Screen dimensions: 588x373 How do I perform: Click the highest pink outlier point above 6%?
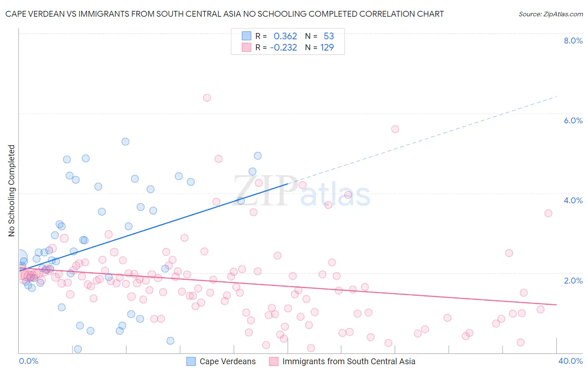pyautogui.click(x=207, y=97)
